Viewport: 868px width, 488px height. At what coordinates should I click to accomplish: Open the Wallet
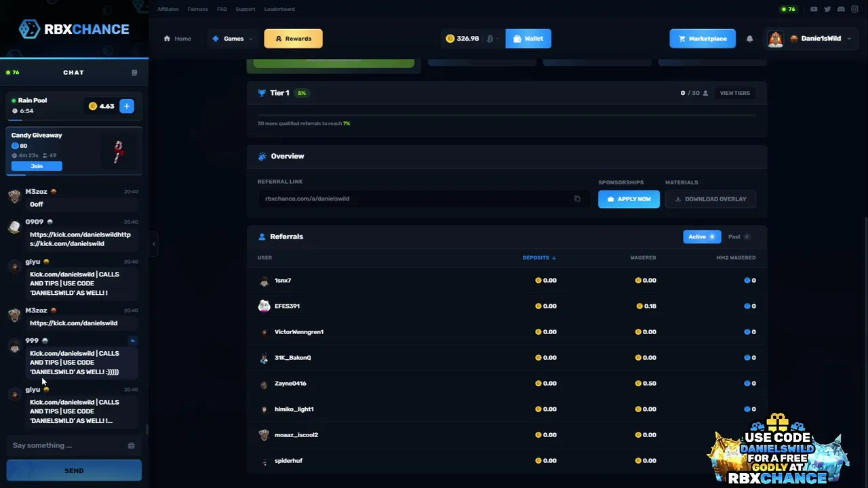[x=528, y=39]
